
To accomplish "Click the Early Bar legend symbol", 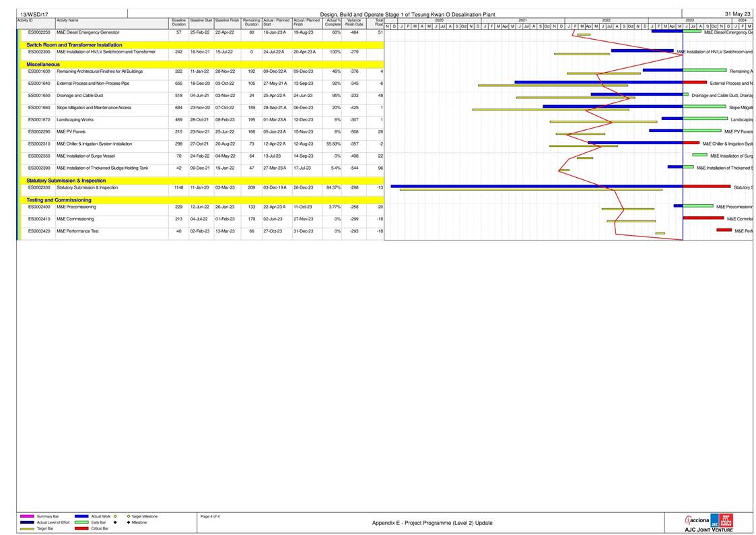I will pyautogui.click(x=81, y=522).
